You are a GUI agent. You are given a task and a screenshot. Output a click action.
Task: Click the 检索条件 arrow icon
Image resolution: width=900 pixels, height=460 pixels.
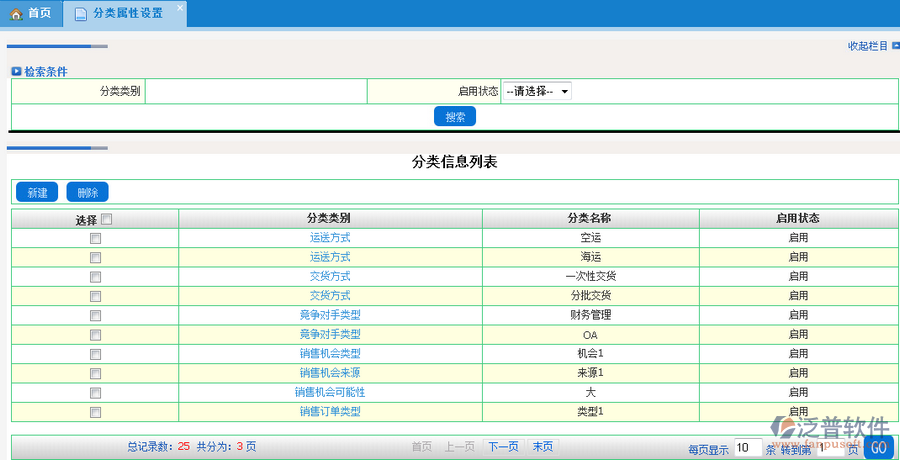coord(16,72)
